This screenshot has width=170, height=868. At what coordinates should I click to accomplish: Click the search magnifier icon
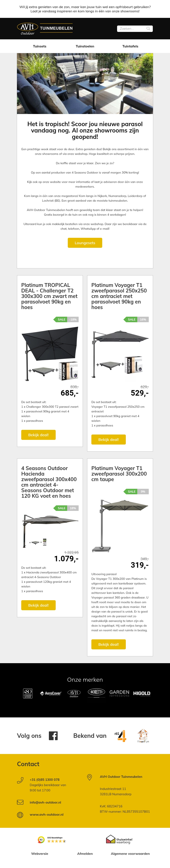tap(148, 29)
